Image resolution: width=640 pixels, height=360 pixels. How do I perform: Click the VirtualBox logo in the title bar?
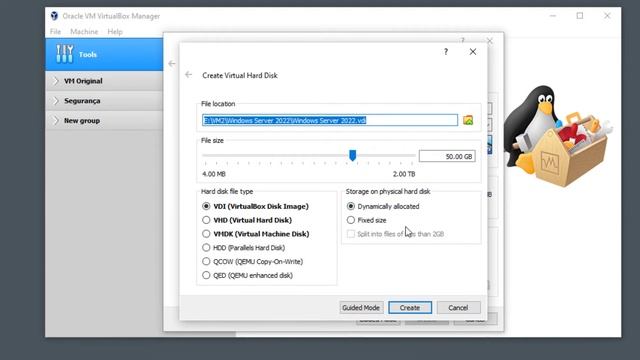(54, 16)
